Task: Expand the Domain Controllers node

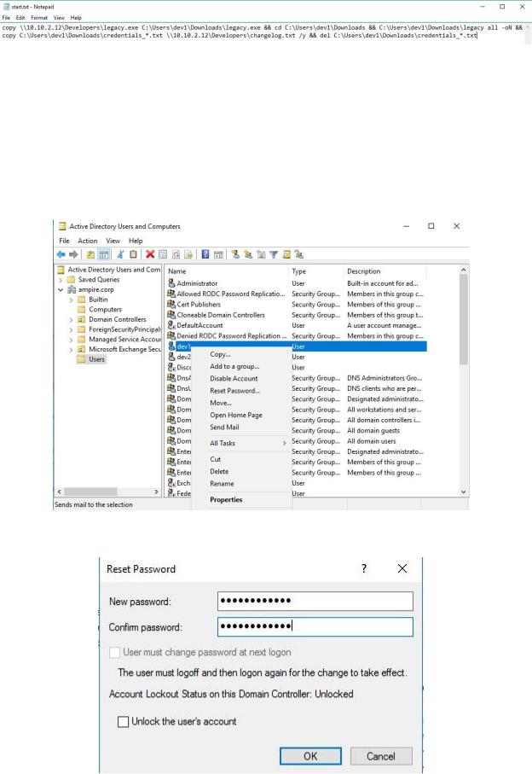Action: [71, 319]
